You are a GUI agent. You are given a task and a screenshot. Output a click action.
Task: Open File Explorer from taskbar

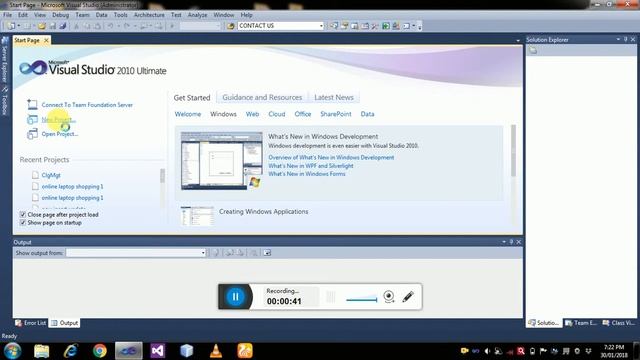click(41, 351)
